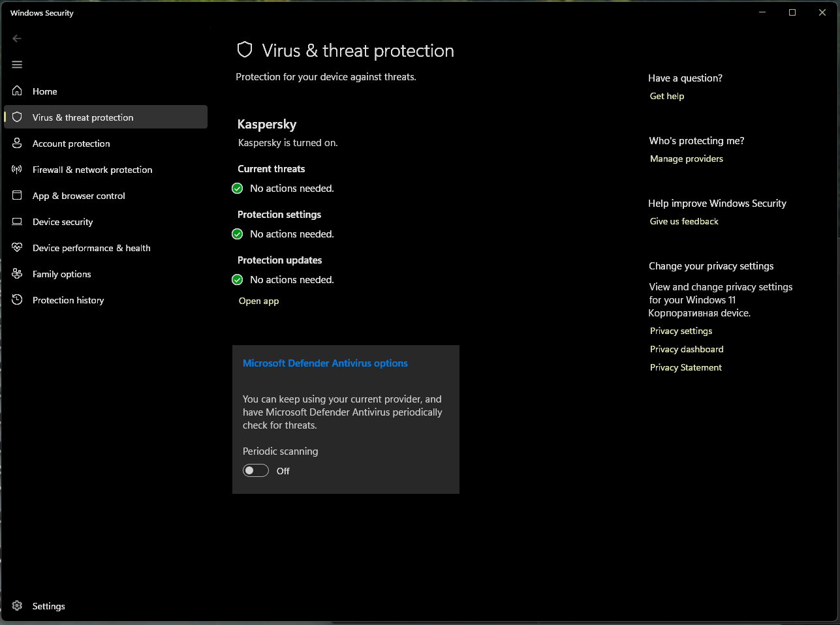Open Device security section
The width and height of the screenshot is (840, 625).
pyautogui.click(x=106, y=221)
